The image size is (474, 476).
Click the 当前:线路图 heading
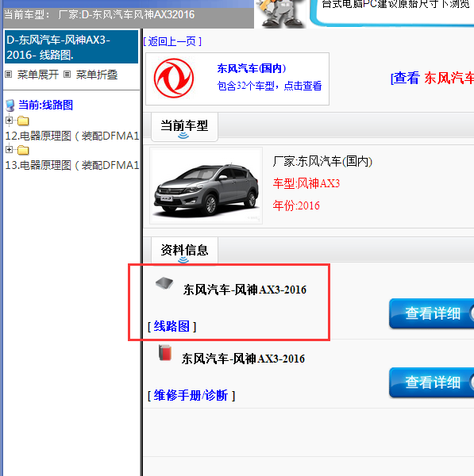45,105
